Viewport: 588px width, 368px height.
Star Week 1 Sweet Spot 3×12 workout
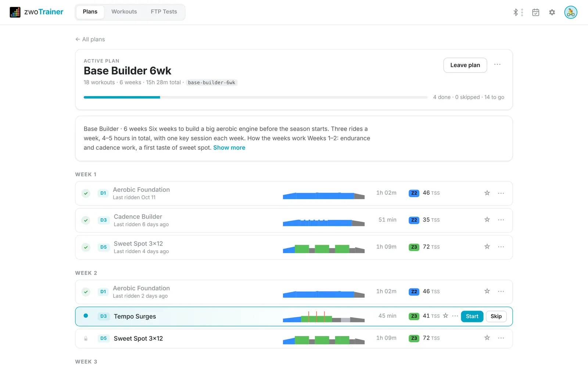point(487,247)
